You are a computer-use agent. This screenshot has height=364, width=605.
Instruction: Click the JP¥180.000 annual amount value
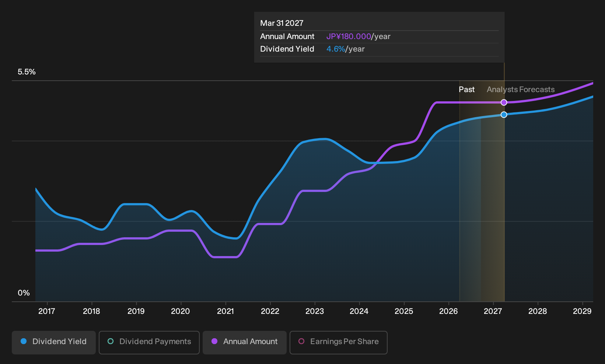[x=349, y=36]
